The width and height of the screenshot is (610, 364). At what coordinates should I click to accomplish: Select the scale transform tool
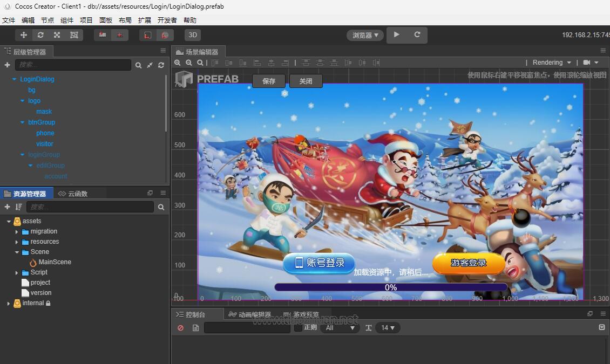point(57,35)
